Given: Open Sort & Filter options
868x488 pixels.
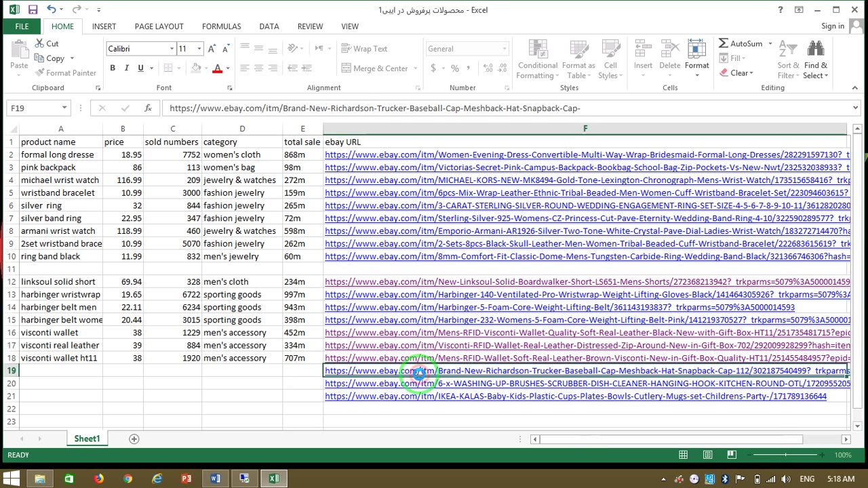Looking at the screenshot, I should click(788, 61).
